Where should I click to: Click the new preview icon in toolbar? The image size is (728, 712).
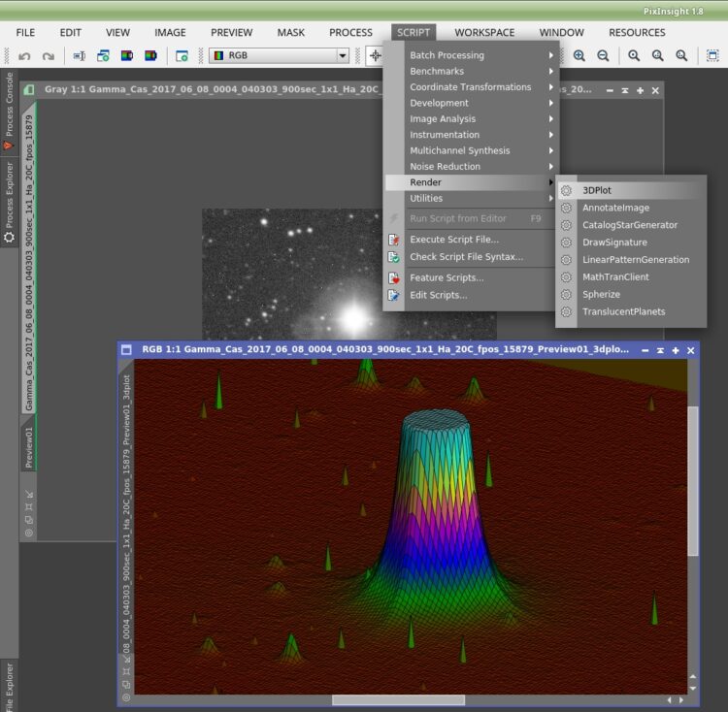coord(182,56)
